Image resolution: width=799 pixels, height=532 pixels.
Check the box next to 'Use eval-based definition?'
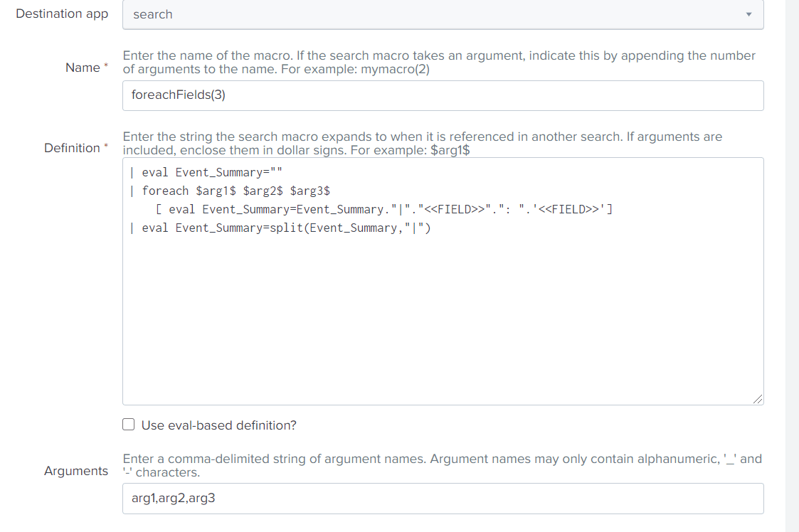[x=128, y=424]
